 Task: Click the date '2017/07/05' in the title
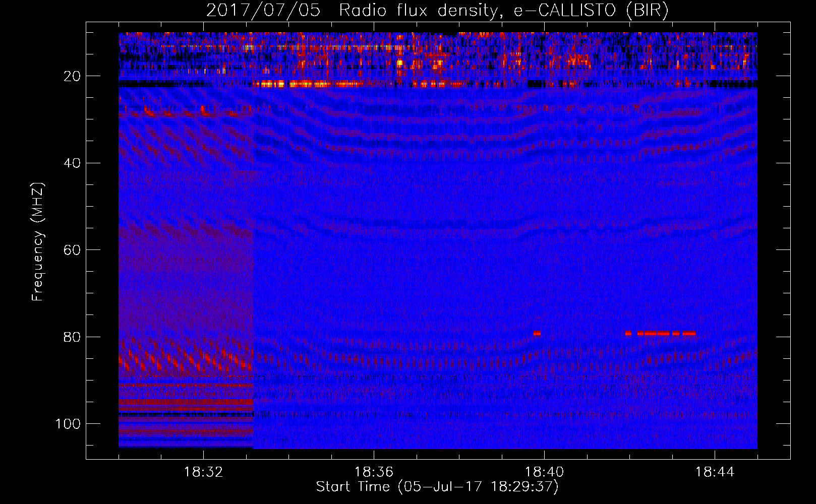click(263, 10)
